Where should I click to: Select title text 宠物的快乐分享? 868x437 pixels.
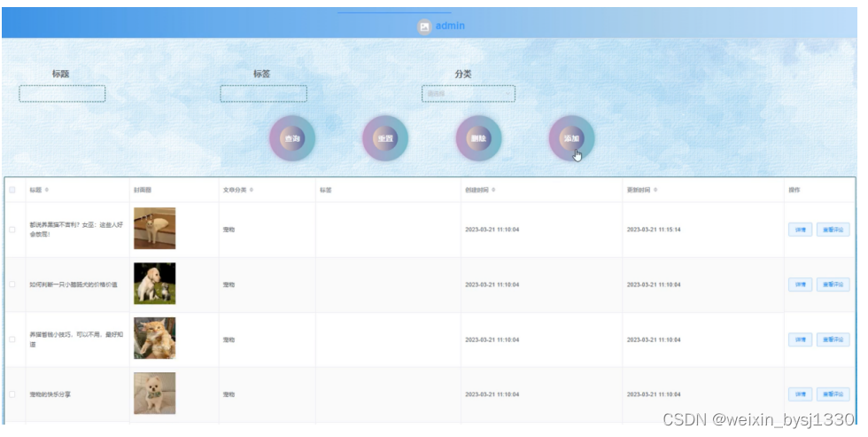50,395
